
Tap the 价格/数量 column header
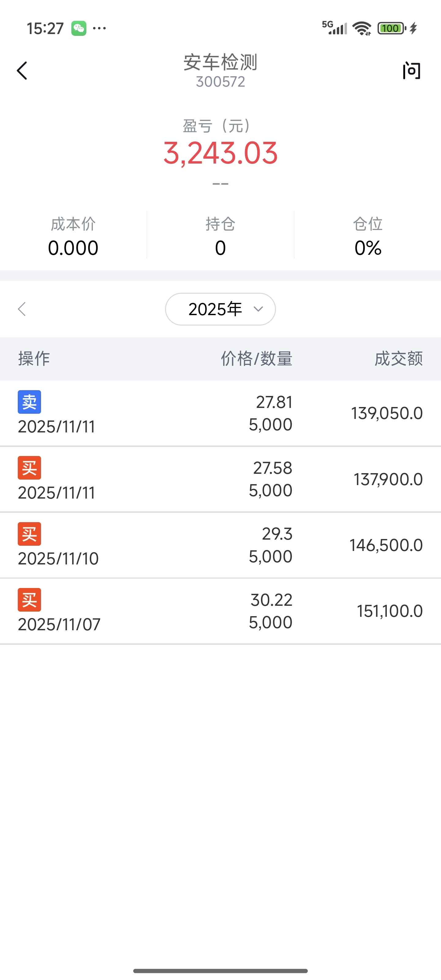click(256, 359)
